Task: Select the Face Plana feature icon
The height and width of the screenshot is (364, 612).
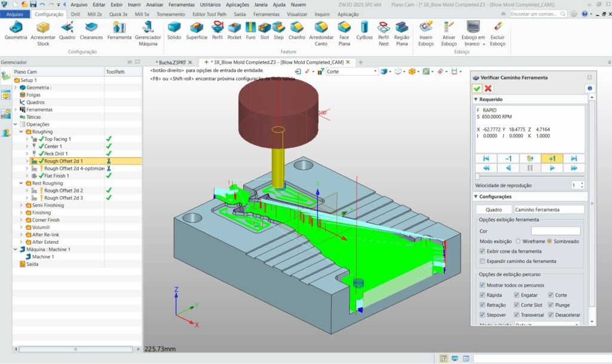Action: click(344, 34)
